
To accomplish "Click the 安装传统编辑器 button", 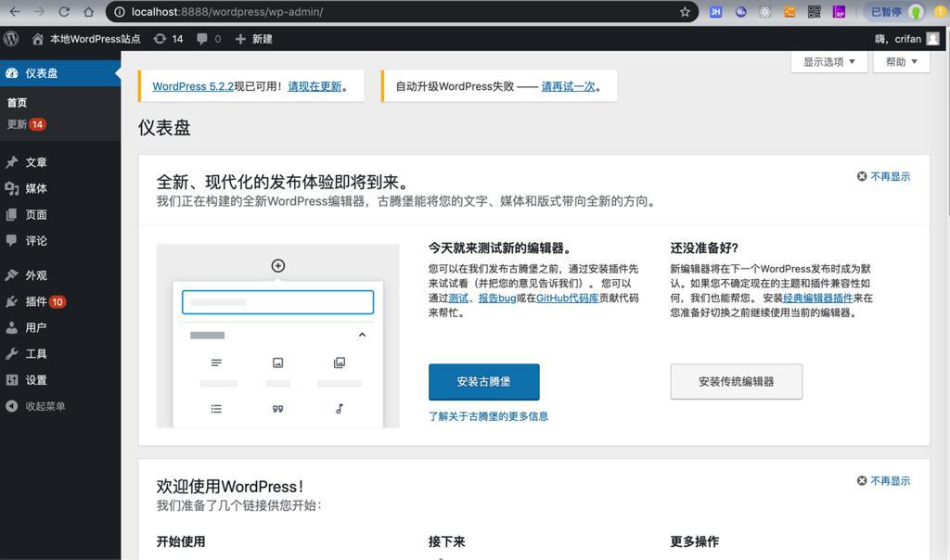I will click(x=736, y=381).
